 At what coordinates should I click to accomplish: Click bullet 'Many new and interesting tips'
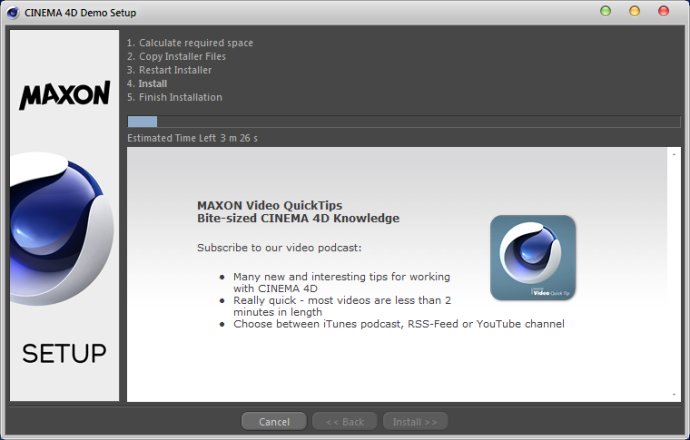point(341,282)
